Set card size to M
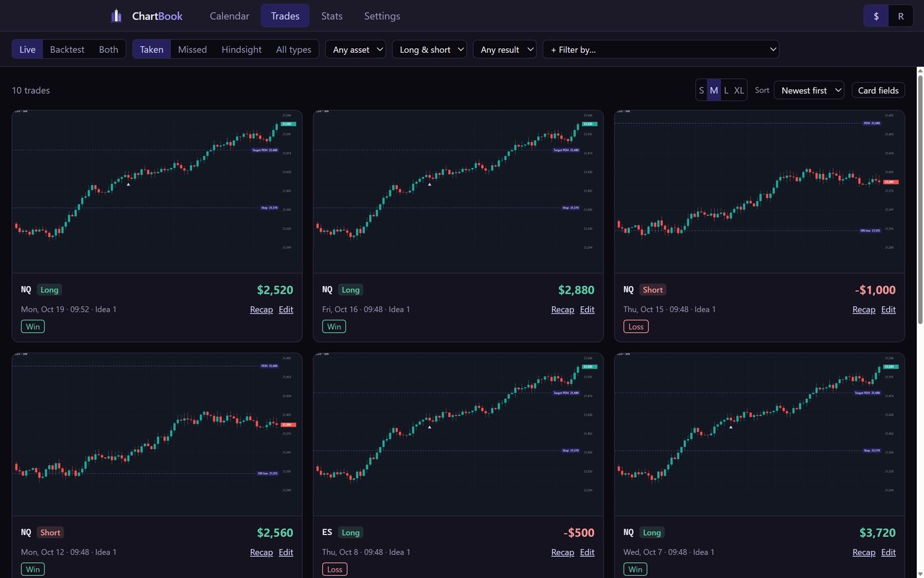 (x=713, y=90)
